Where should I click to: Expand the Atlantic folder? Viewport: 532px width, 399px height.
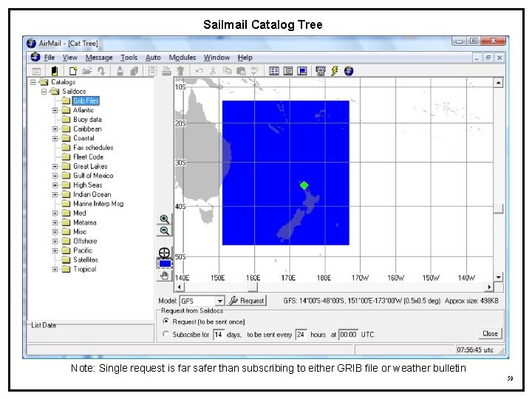click(55, 110)
